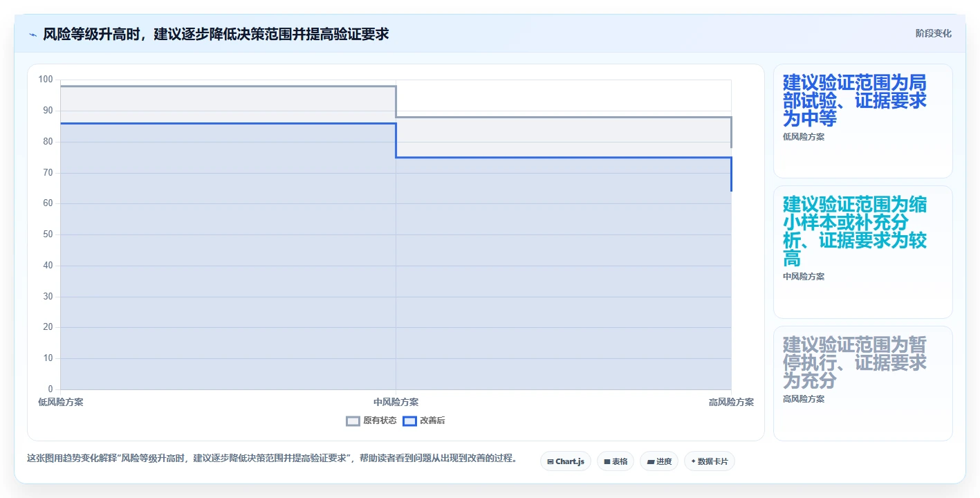Click the gray 原有状态 legend swatch
The width and height of the screenshot is (980, 498).
pos(353,421)
